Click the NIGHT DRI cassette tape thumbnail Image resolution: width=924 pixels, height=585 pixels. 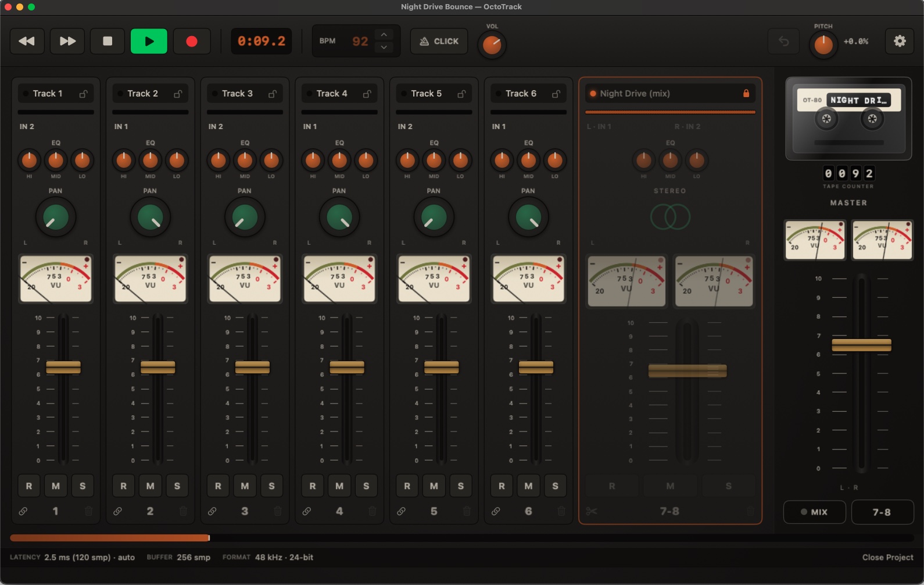coord(848,119)
